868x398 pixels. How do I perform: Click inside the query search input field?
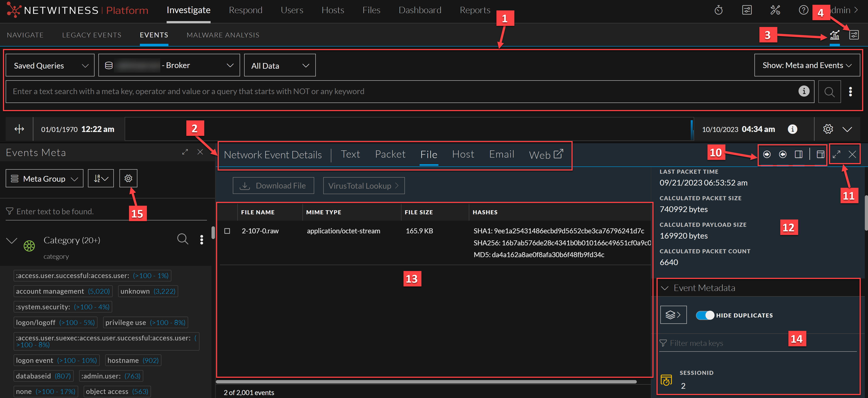tap(401, 92)
